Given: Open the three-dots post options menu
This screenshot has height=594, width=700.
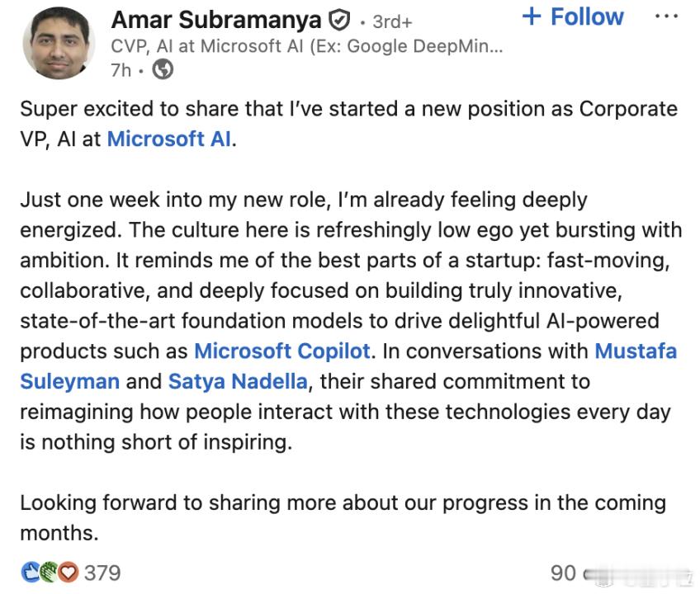Looking at the screenshot, I should point(666,16).
